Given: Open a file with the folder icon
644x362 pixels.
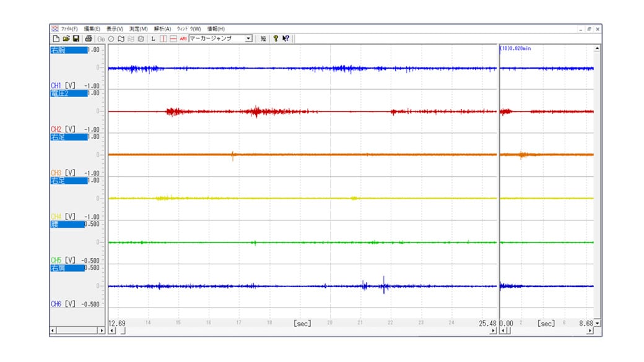Looking at the screenshot, I should (x=66, y=38).
